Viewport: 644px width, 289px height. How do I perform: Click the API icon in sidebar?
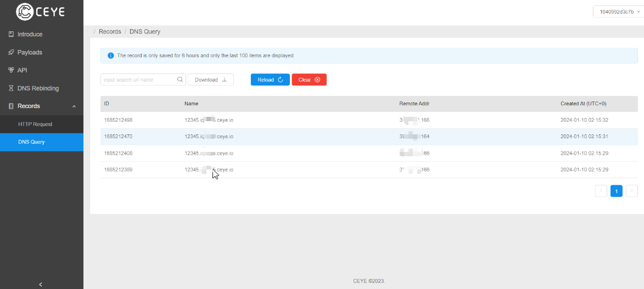12,70
